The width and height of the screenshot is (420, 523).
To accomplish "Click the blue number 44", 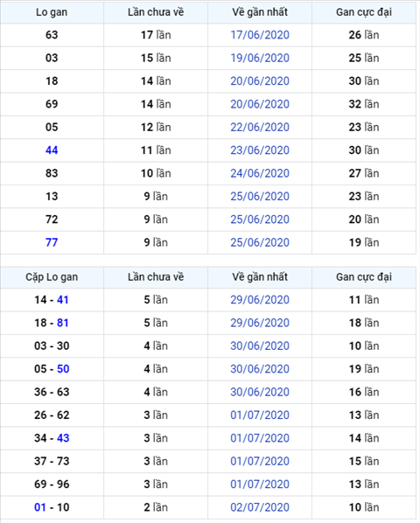I will [x=52, y=150].
